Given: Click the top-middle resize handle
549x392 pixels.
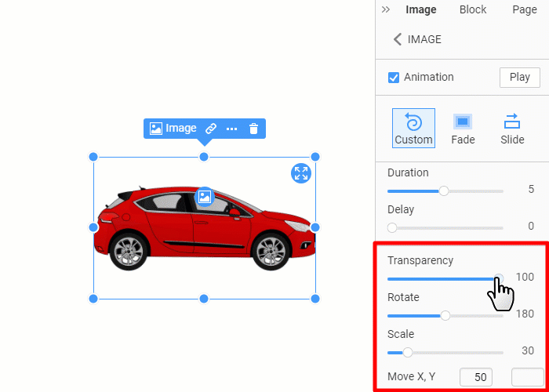Looking at the screenshot, I should click(x=204, y=157).
